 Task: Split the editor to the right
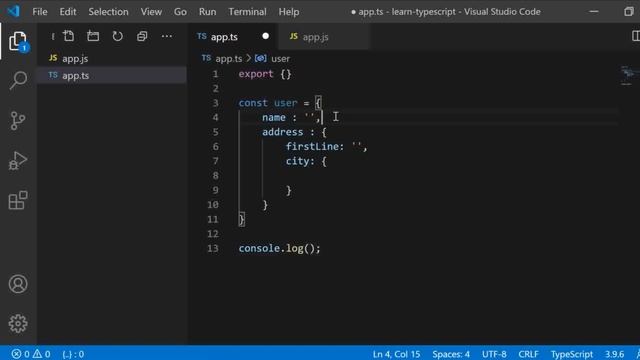pyautogui.click(x=636, y=36)
